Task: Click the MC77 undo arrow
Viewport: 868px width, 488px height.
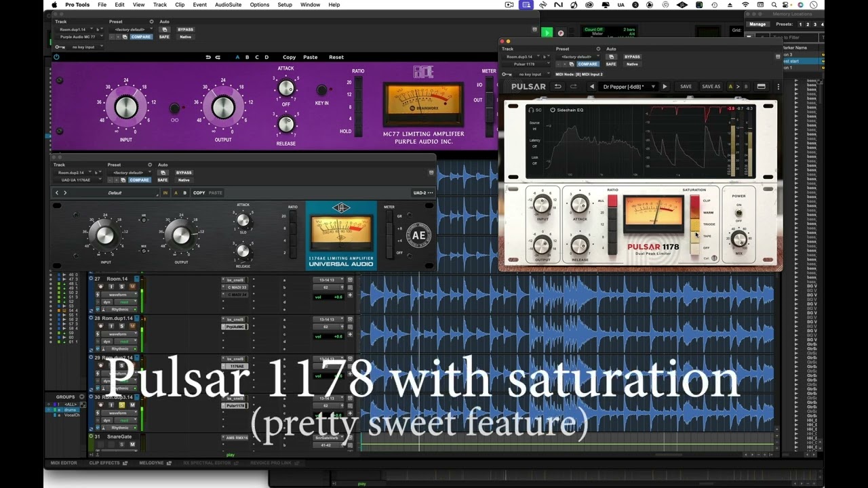Action: 208,57
